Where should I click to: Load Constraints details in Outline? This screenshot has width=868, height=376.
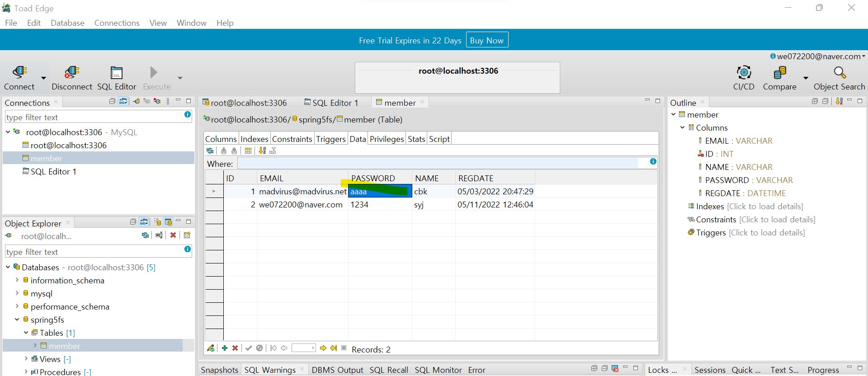[777, 219]
